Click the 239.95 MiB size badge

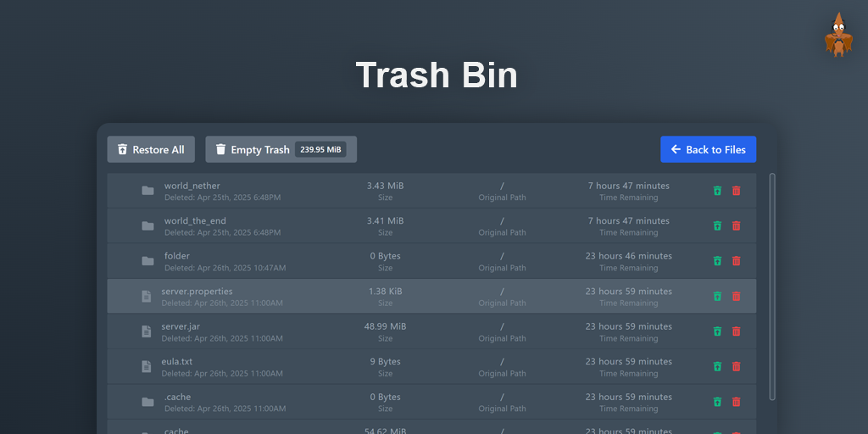[x=320, y=149]
